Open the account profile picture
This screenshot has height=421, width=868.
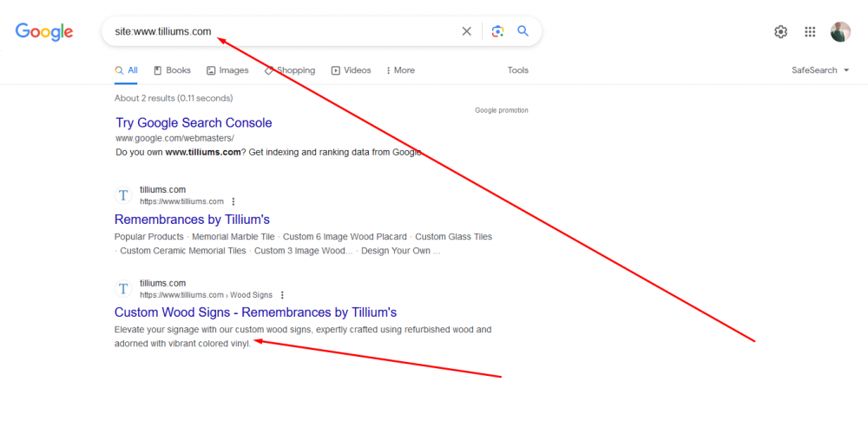[840, 32]
